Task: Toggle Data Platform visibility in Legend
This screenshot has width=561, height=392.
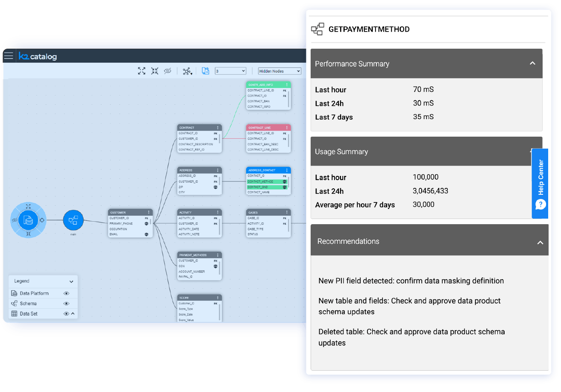Action: (x=66, y=293)
